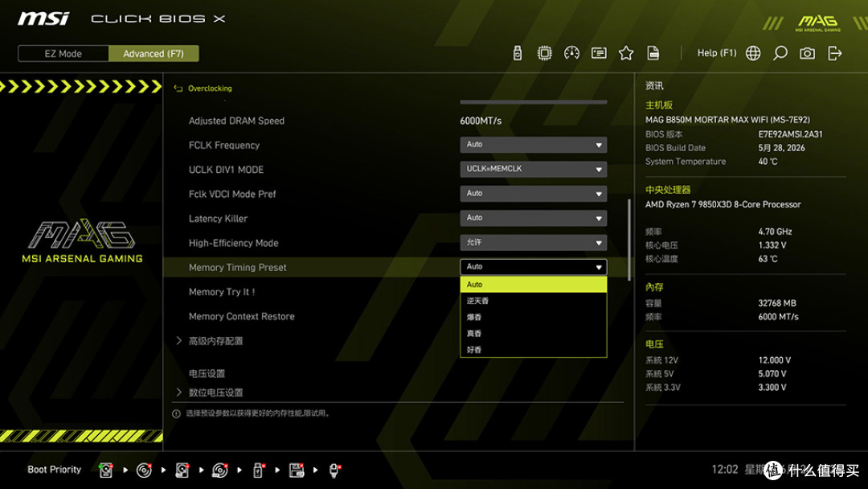The width and height of the screenshot is (868, 489).
Task: Select the floppy disk boot device
Action: 297,471
